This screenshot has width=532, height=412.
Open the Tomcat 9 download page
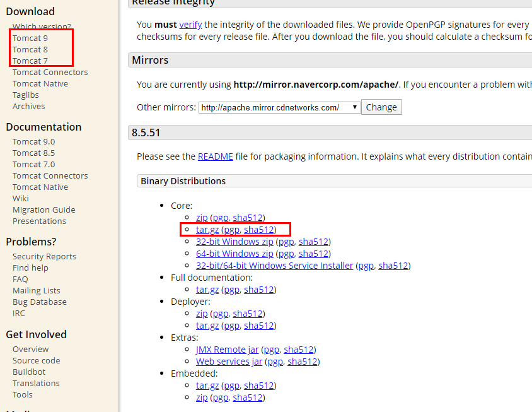30,38
